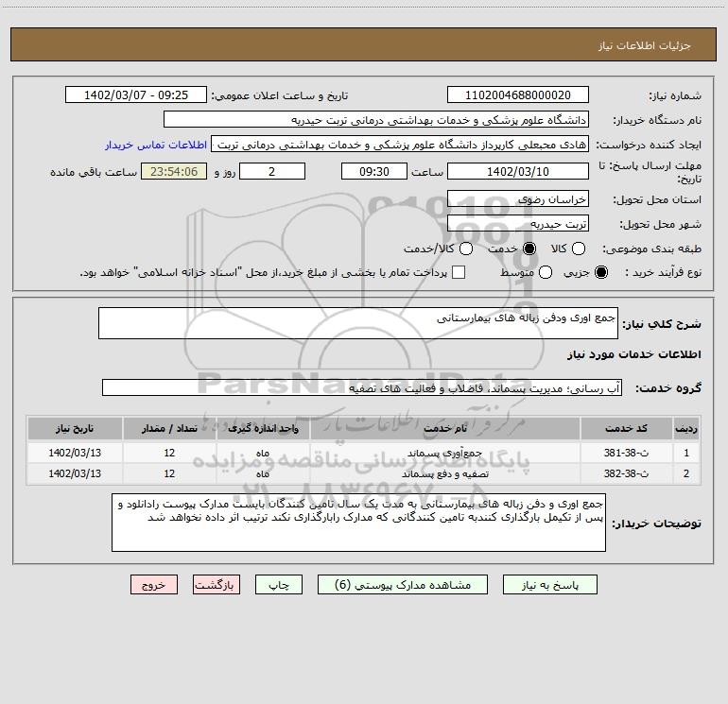Viewport: 728px width, 704px height.
Task: Select the خدمت radio button
Action: [x=529, y=249]
